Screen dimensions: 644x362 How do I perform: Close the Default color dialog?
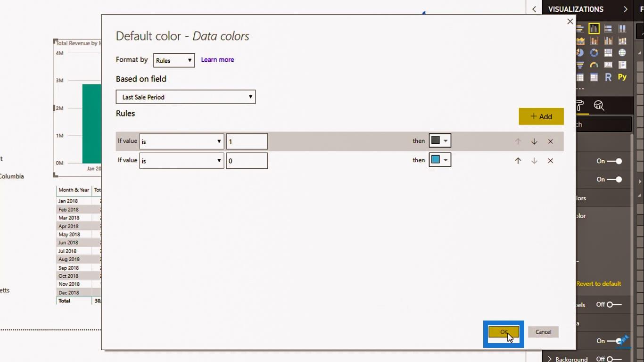[570, 21]
